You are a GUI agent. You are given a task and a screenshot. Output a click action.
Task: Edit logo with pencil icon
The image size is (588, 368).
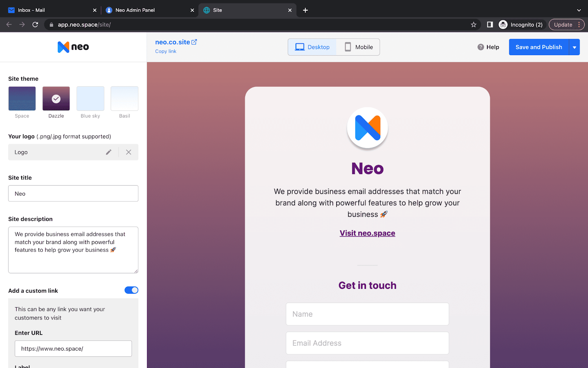pos(108,152)
